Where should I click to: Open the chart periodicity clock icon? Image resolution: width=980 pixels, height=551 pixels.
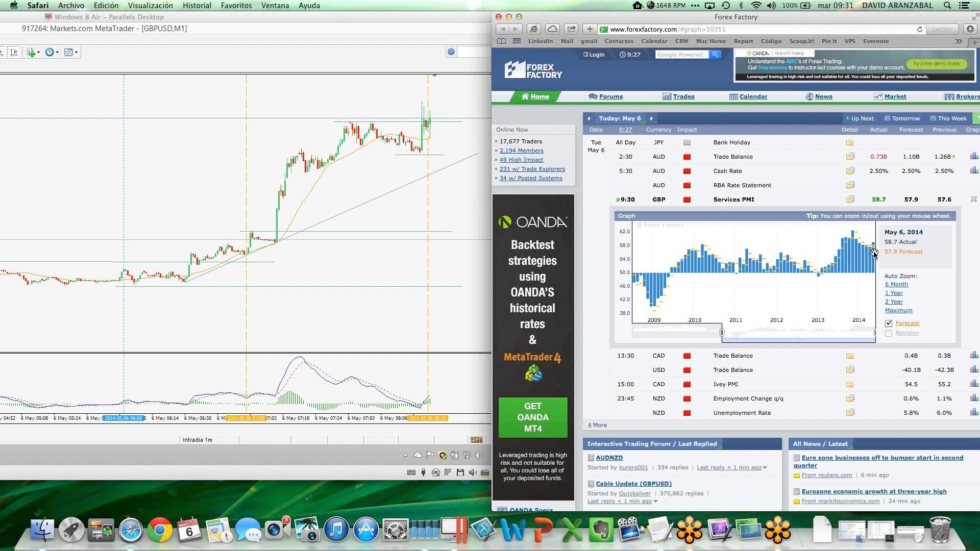49,52
